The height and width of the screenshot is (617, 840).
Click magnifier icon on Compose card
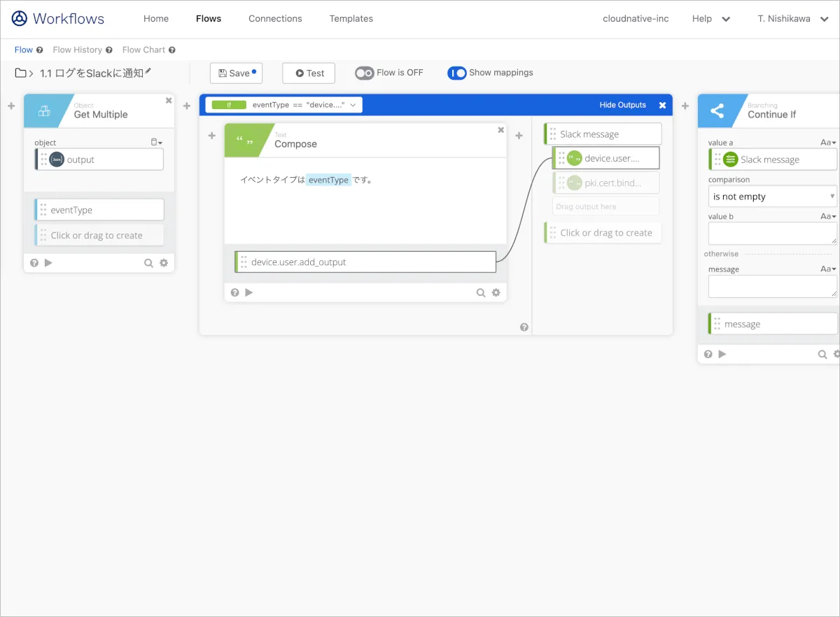481,293
